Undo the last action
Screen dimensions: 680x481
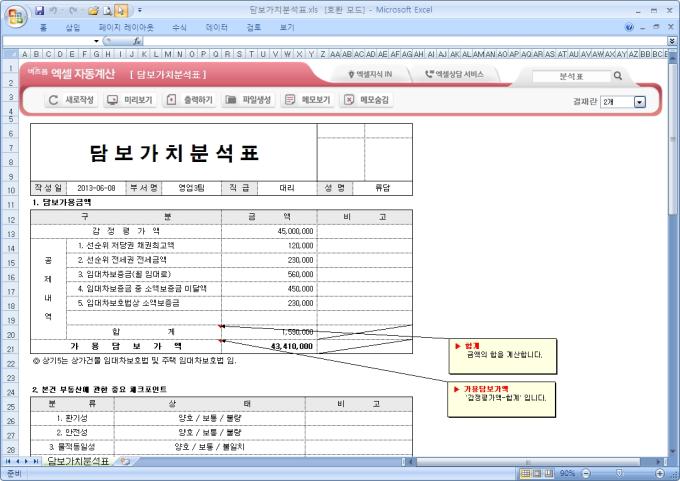coord(54,11)
